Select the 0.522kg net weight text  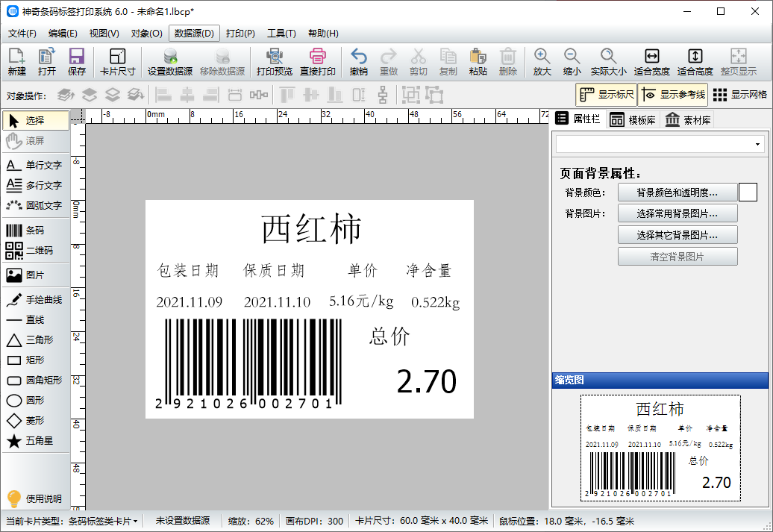click(x=435, y=302)
